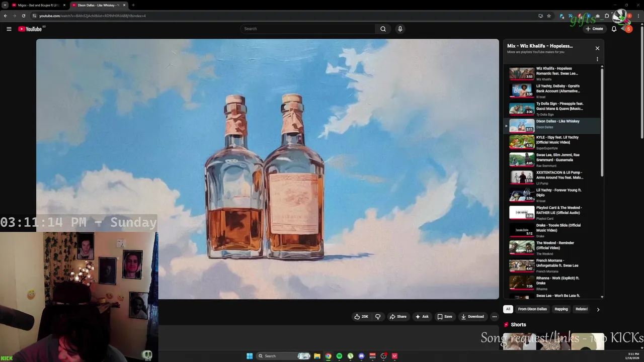Play Ty Dolla Sign Pineapple from the mix
The width and height of the screenshot is (644, 362).
pos(552,109)
